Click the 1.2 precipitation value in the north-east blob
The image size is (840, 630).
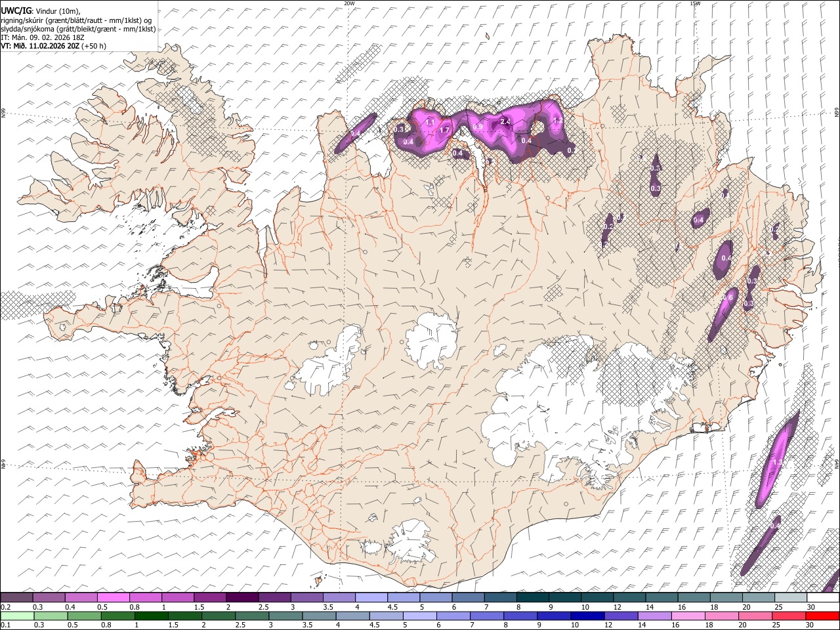click(x=558, y=120)
